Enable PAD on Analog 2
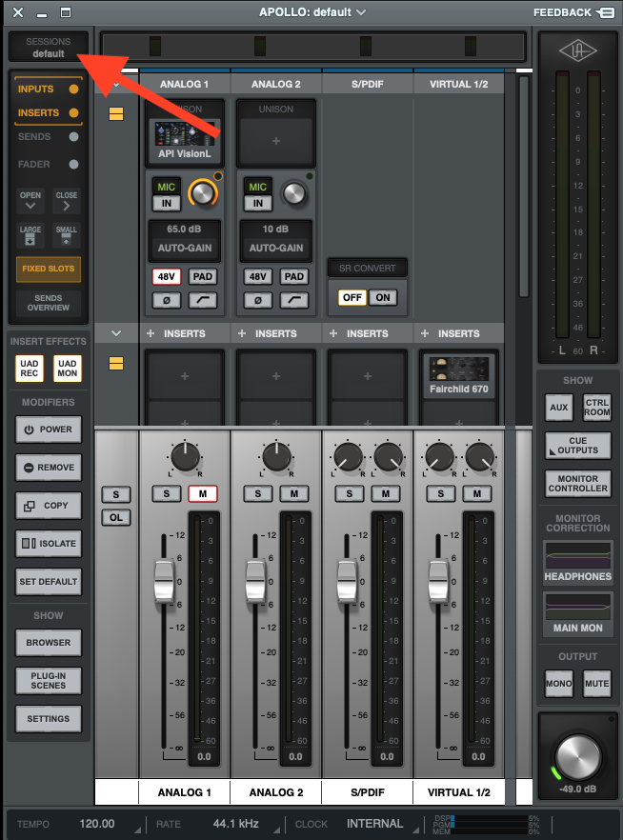 (x=294, y=276)
